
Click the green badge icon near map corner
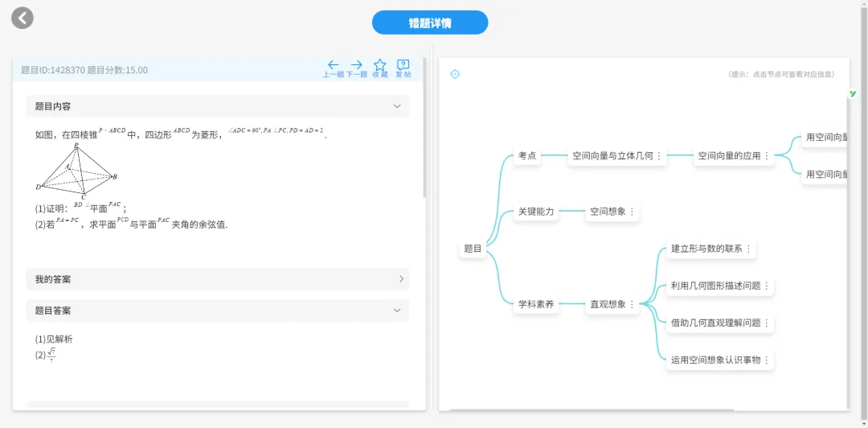(853, 93)
